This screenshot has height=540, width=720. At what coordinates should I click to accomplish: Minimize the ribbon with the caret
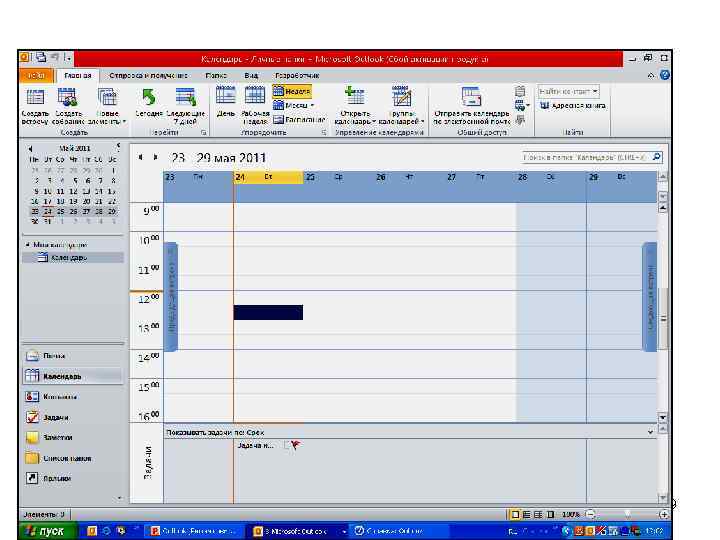[x=651, y=75]
